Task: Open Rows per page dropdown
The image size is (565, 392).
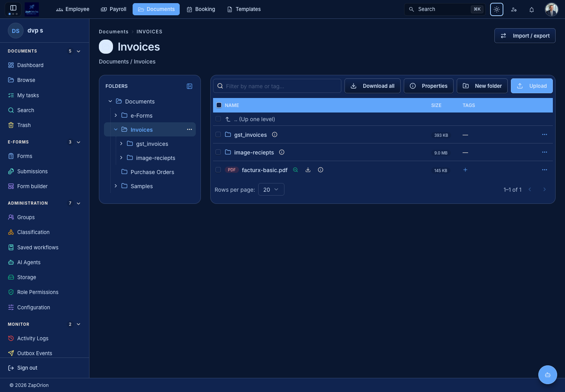Action: (271, 189)
